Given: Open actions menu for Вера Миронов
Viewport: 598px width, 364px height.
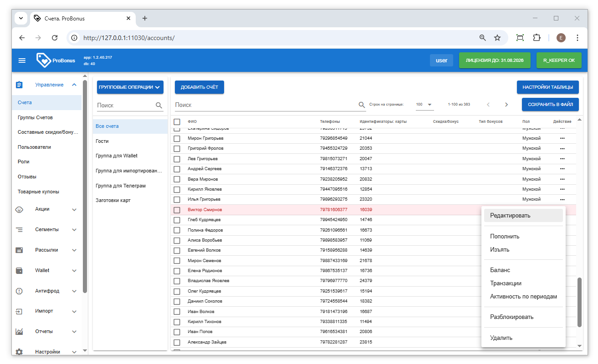Looking at the screenshot, I should coord(562,179).
